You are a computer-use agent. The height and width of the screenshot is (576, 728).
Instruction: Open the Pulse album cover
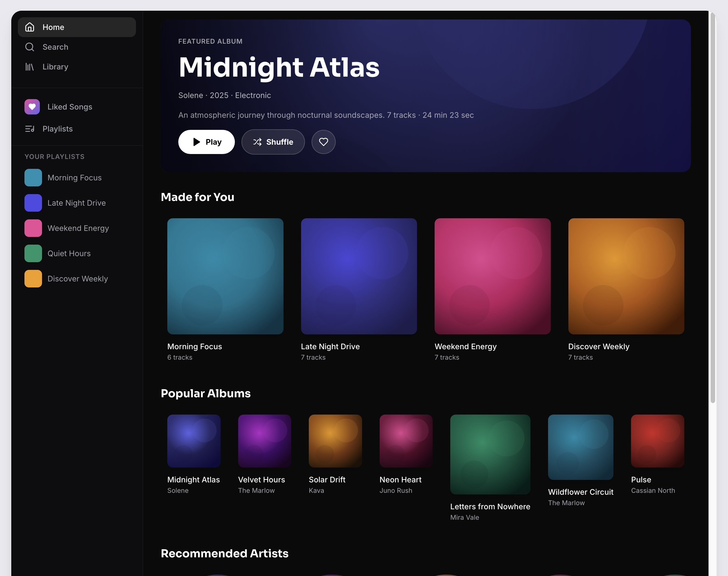point(657,441)
